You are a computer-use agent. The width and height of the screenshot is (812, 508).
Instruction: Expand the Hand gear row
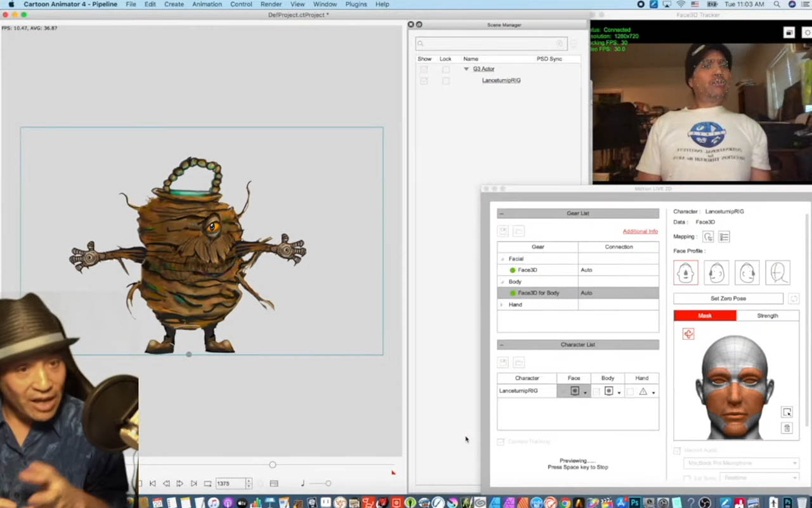[x=502, y=305]
